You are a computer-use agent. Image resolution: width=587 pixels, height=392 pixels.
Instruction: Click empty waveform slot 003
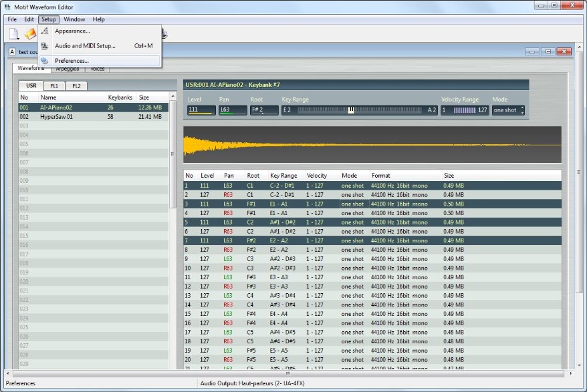[94, 126]
